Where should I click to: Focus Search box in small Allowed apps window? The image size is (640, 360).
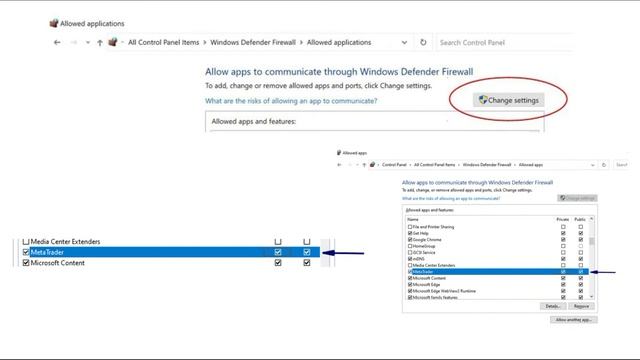point(622,165)
